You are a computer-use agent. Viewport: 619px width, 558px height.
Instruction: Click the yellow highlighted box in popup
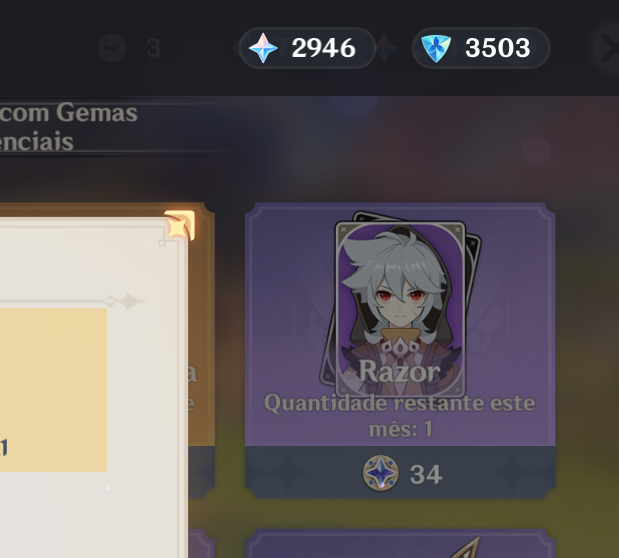53,390
